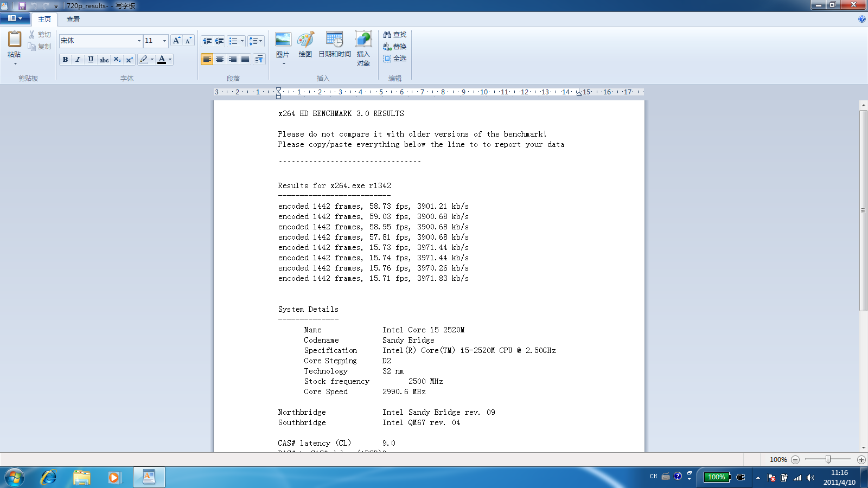Open the paragraph settings dialog icon
This screenshot has width=868, height=488.
[x=259, y=59]
